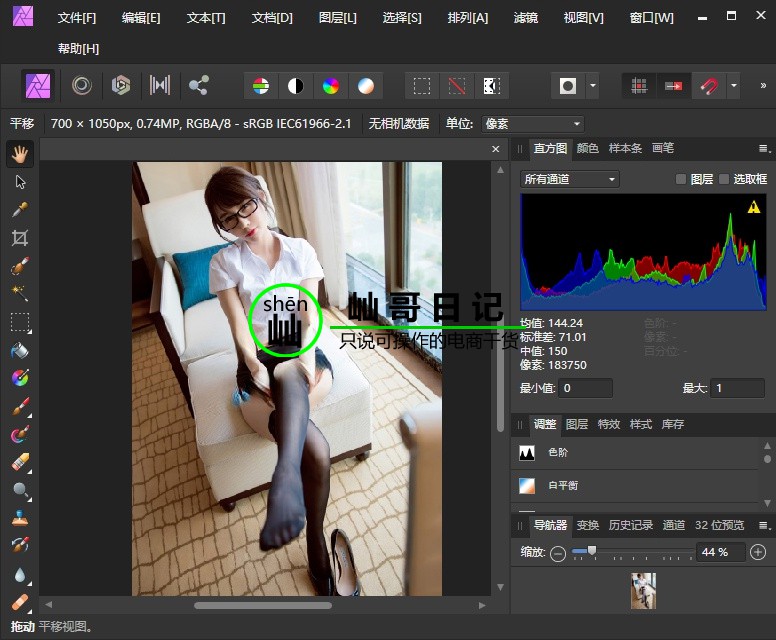Switch to the 颜色 tab

click(587, 148)
